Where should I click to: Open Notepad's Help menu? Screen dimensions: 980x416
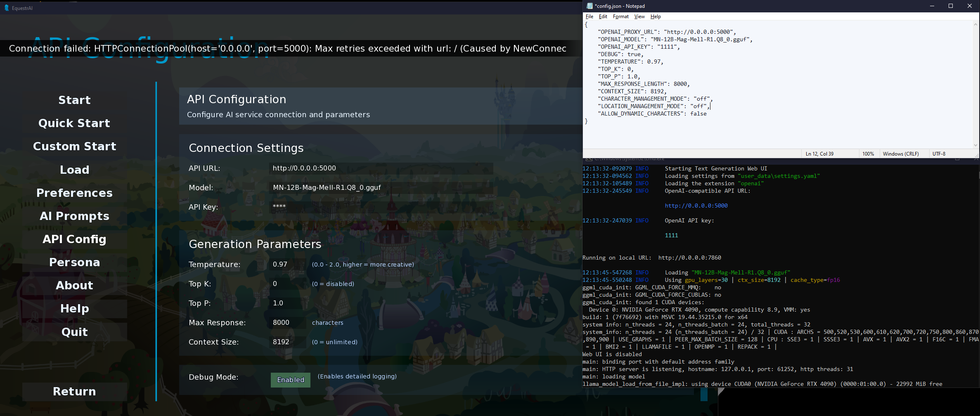tap(656, 17)
